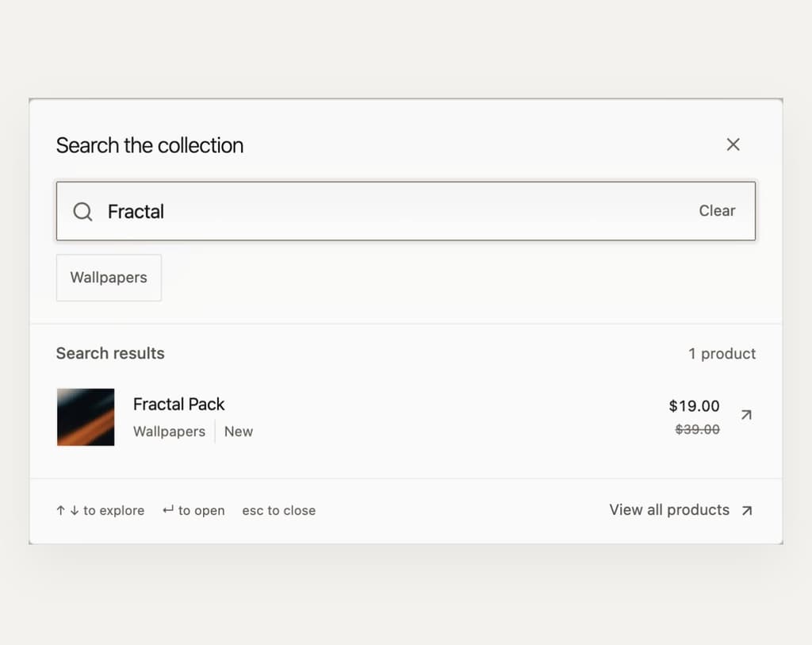Click the to explore keyboard hint
This screenshot has width=812, height=645.
click(x=101, y=511)
